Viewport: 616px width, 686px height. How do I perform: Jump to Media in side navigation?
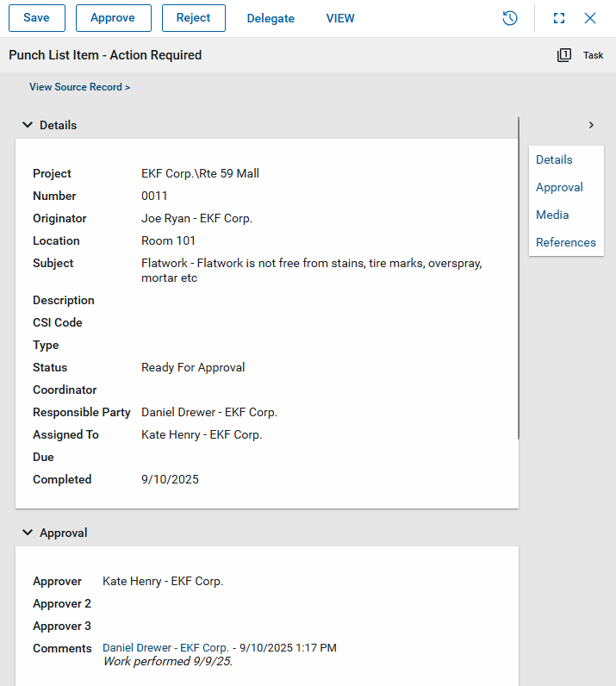tap(552, 215)
